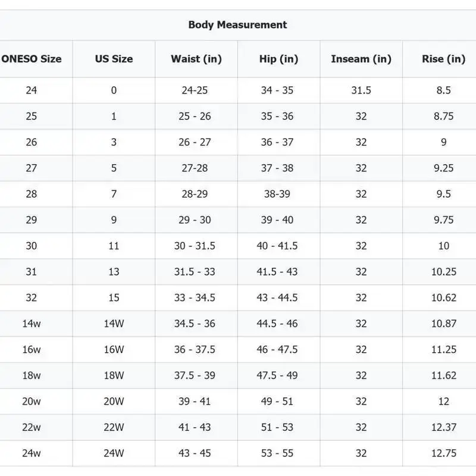Select the 12.75 rise value cell

tap(443, 453)
